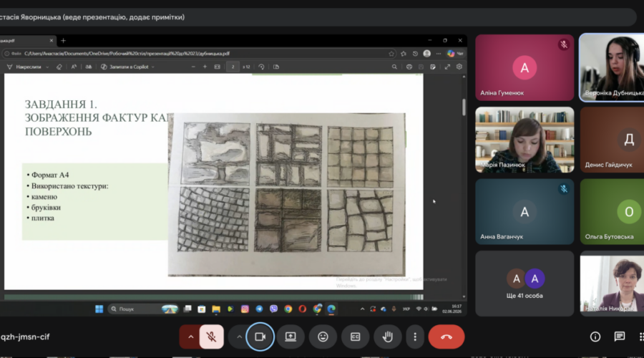Click the browser address bar with file path

[x=199, y=54]
